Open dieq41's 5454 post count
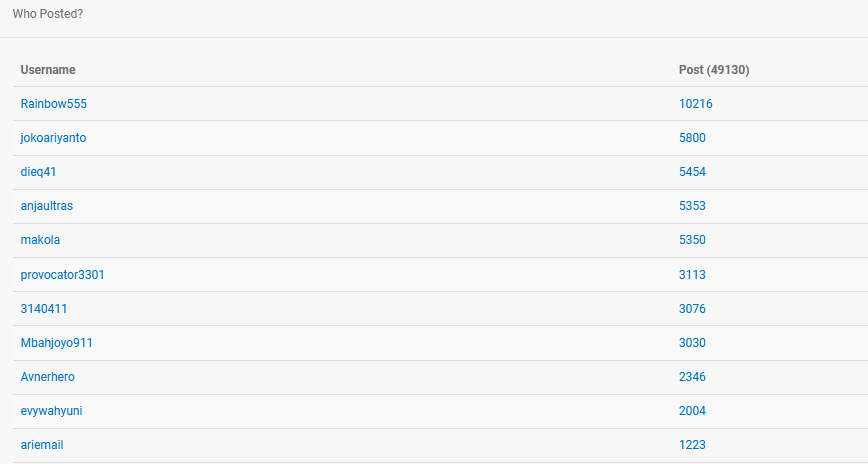The image size is (868, 464). (692, 172)
